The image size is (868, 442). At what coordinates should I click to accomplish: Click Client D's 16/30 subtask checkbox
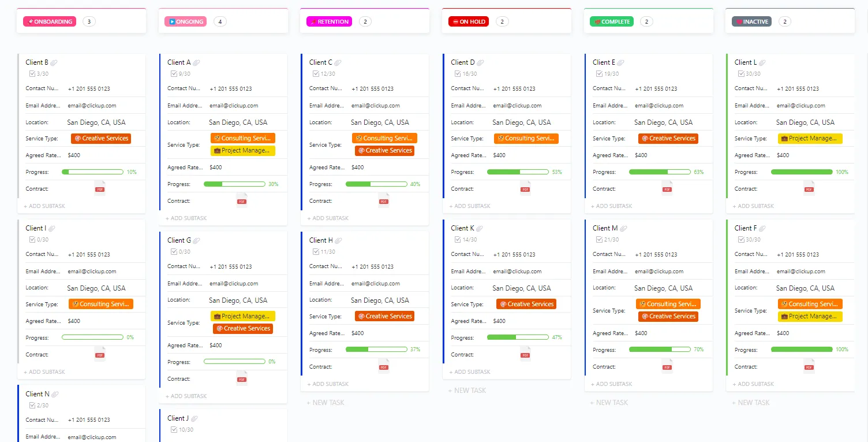(x=458, y=73)
